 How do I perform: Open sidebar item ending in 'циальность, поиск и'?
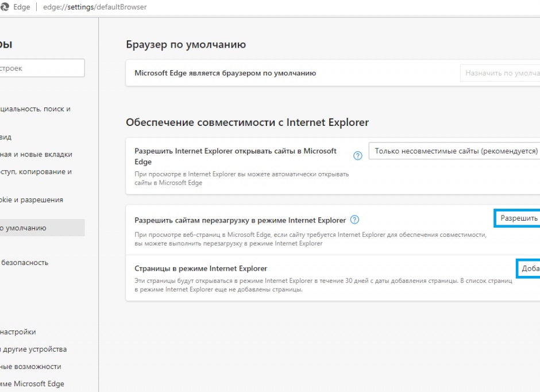35,109
